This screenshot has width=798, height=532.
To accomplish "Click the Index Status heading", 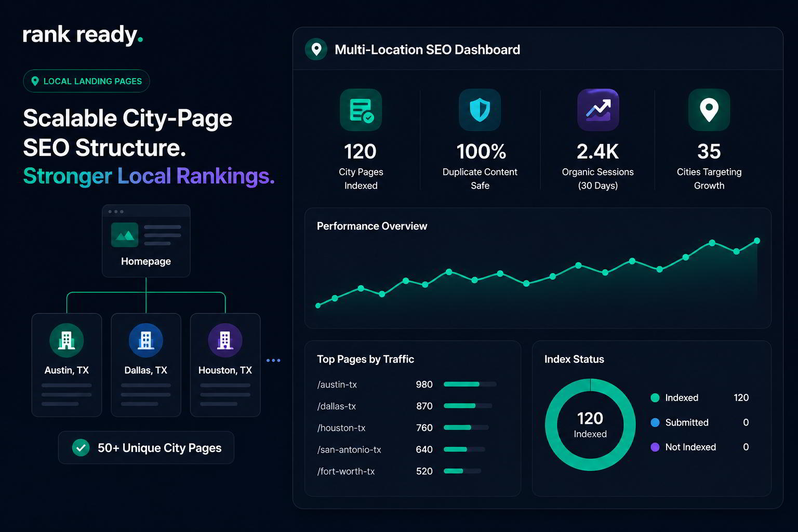I will click(574, 359).
